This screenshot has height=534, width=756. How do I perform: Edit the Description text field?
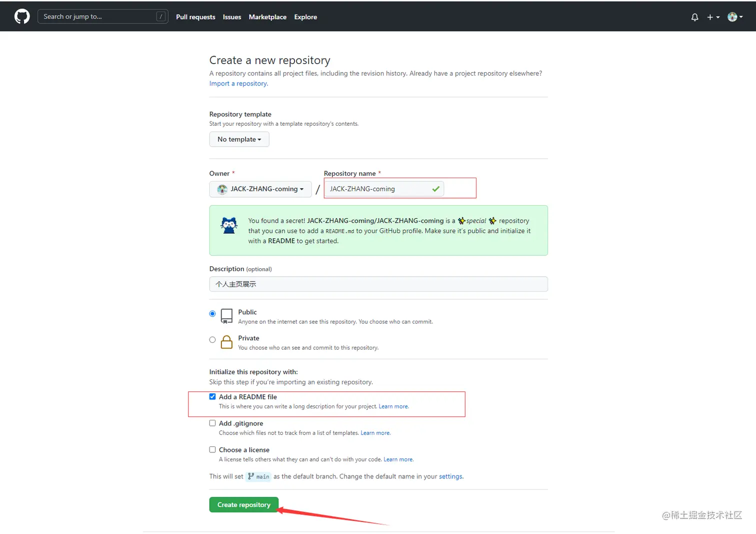[378, 284]
